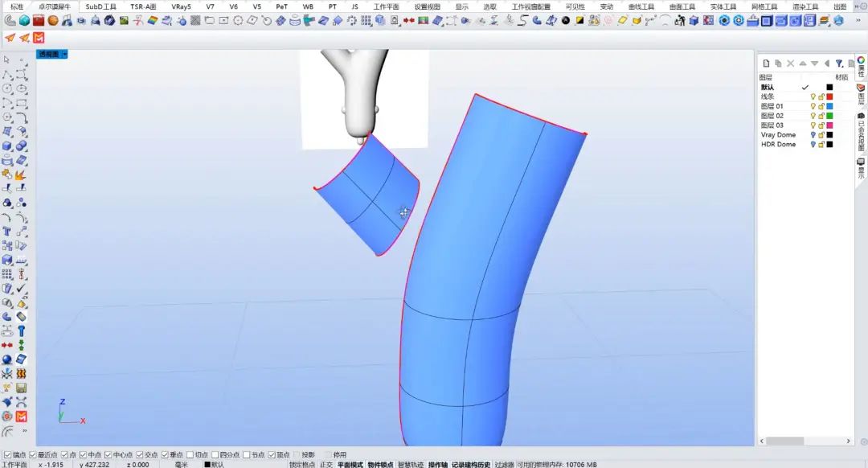Select the pointer arrow tool in left toolbar
Image resolution: width=868 pixels, height=468 pixels.
point(7,60)
